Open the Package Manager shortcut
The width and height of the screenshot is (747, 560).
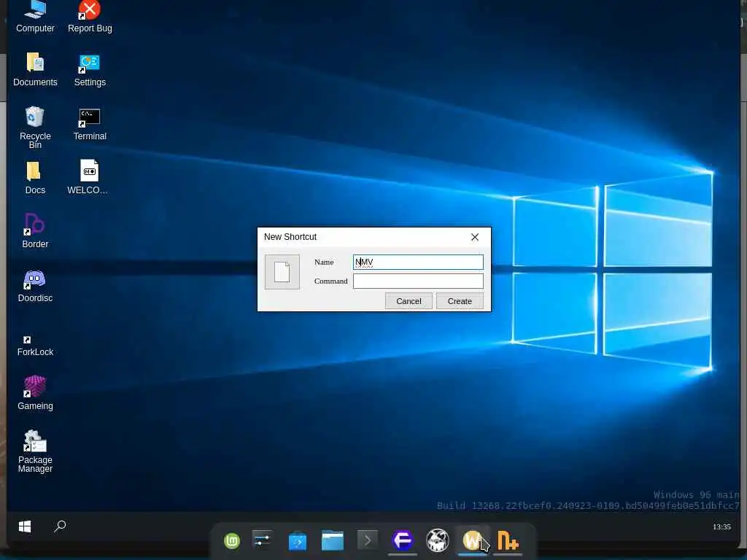pyautogui.click(x=35, y=451)
